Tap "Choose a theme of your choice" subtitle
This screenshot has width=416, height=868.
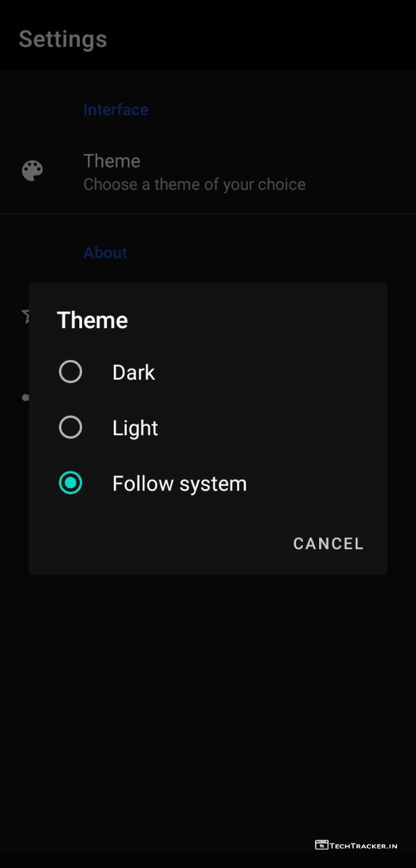click(x=194, y=184)
